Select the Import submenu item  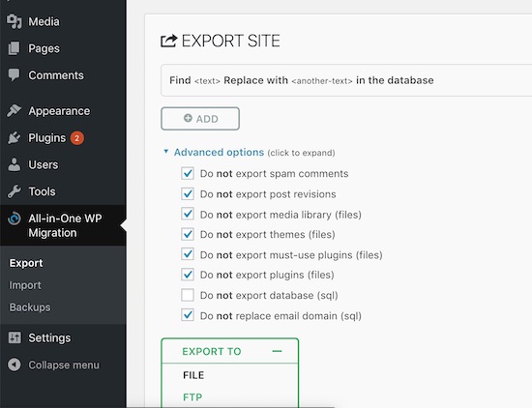coord(25,285)
